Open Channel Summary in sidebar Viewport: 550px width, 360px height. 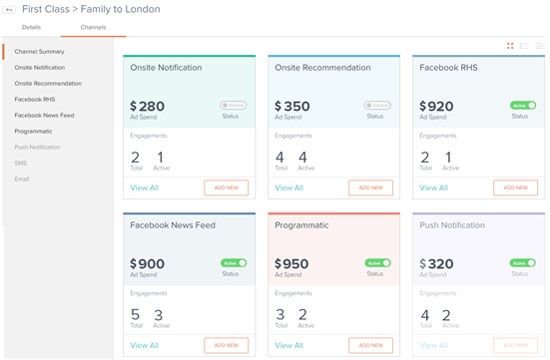point(39,52)
